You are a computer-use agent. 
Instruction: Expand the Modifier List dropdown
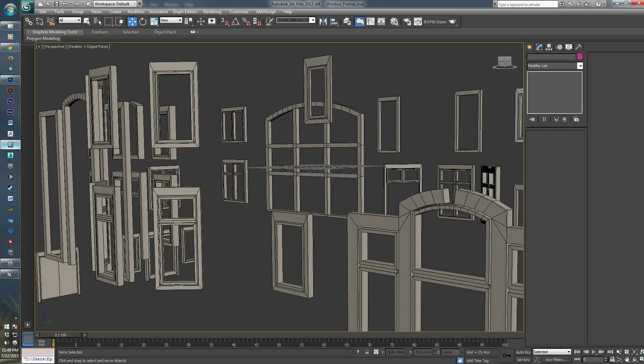click(x=580, y=66)
